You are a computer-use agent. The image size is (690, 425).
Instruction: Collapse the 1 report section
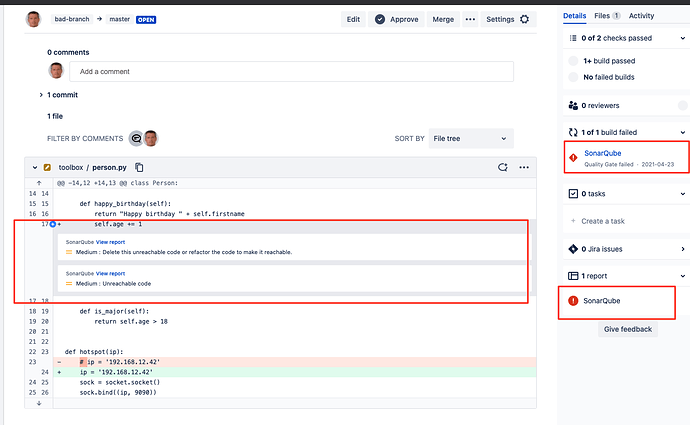coord(683,276)
